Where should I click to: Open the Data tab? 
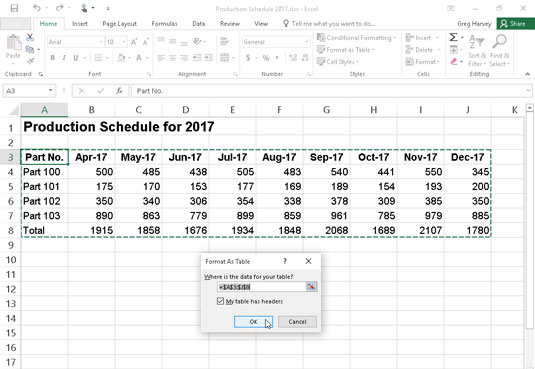tap(199, 24)
